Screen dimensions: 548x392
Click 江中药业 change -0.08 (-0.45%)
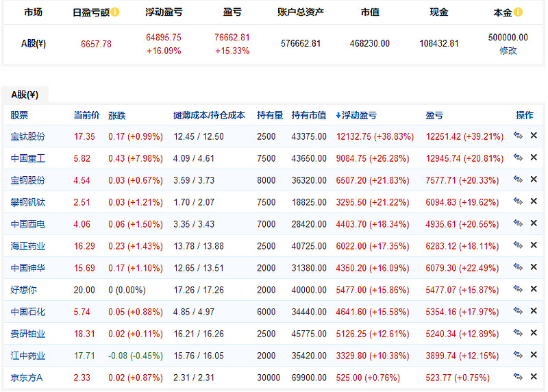tap(136, 356)
